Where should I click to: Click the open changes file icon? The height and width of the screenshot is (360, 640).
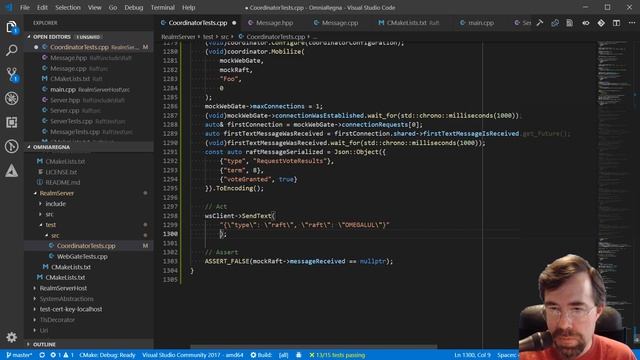pos(570,23)
